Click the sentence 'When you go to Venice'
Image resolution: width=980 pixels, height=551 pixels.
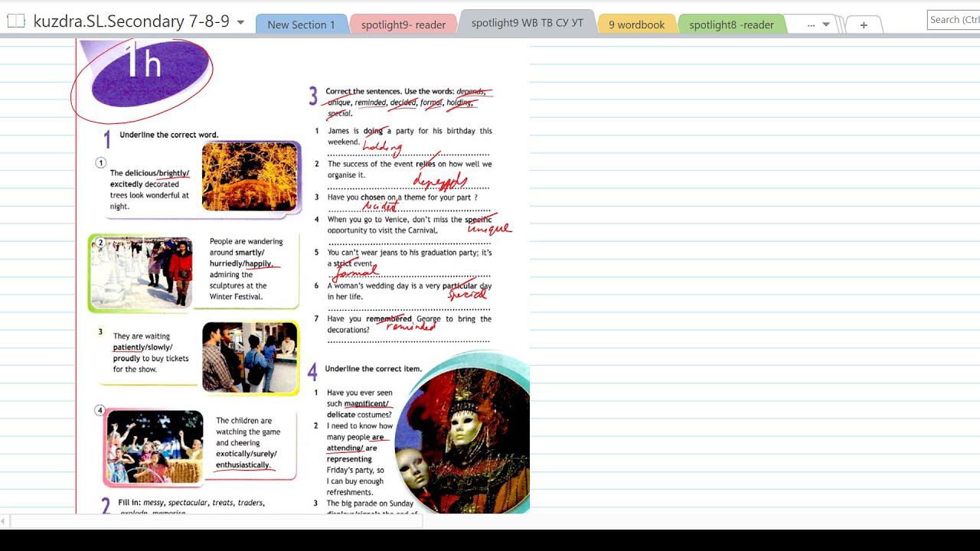(410, 225)
